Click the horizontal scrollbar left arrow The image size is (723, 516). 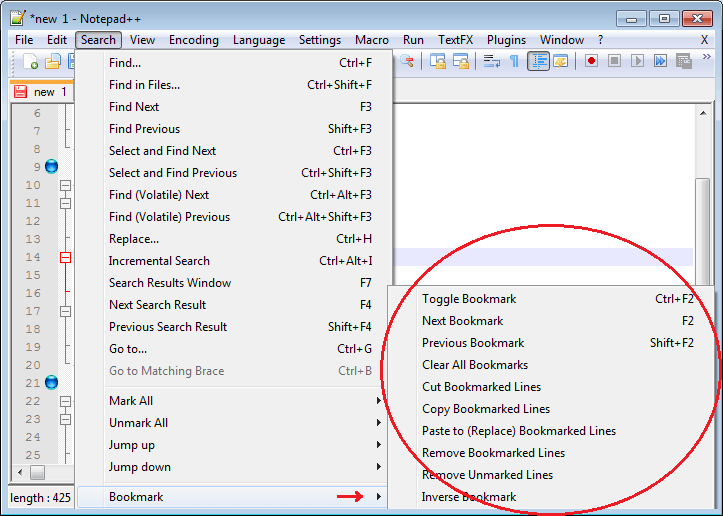(x=19, y=472)
